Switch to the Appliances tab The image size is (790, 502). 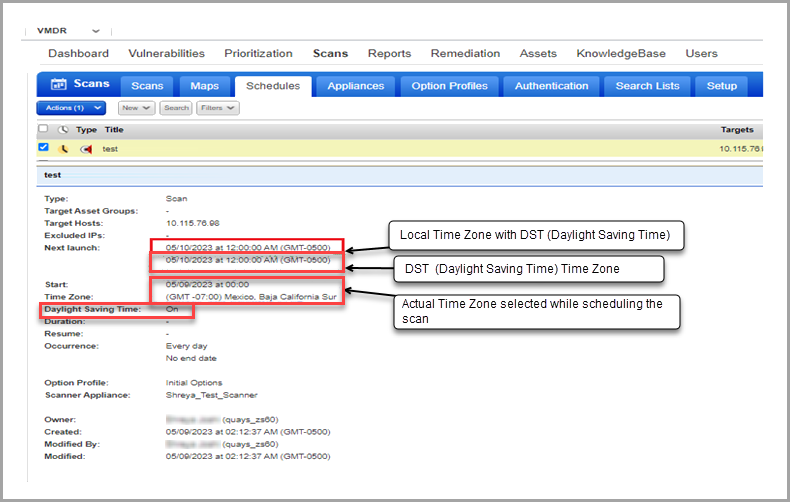tap(356, 86)
